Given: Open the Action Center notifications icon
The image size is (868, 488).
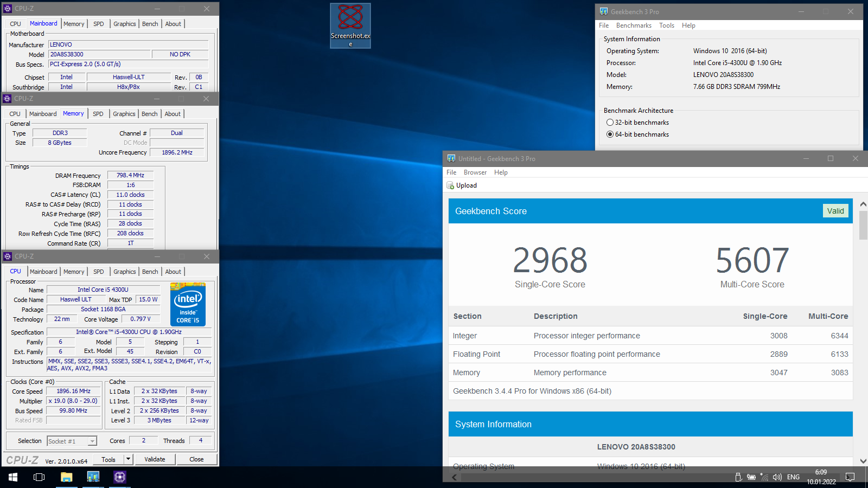Looking at the screenshot, I should tap(850, 477).
